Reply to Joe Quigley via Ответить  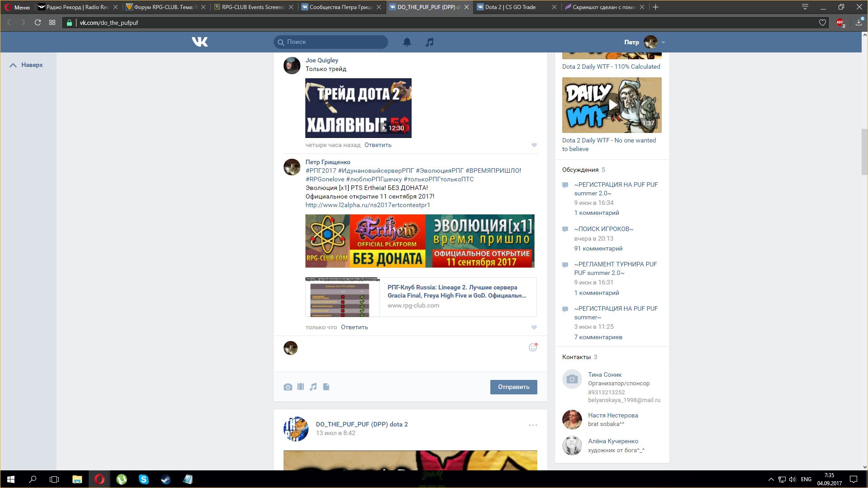tap(378, 145)
